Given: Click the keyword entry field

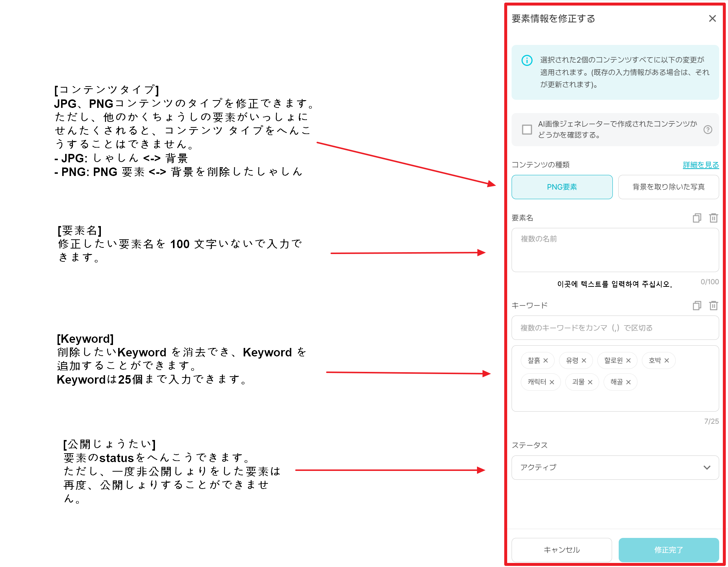Looking at the screenshot, I should [x=615, y=328].
